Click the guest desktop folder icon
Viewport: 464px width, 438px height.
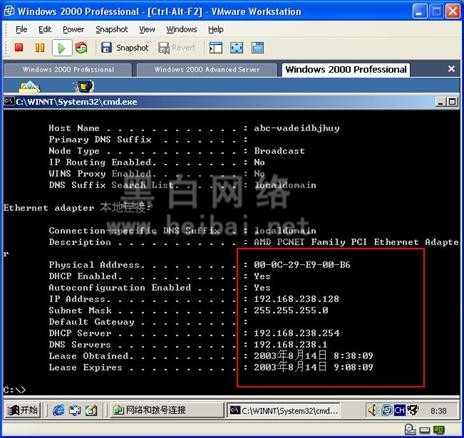point(29,86)
